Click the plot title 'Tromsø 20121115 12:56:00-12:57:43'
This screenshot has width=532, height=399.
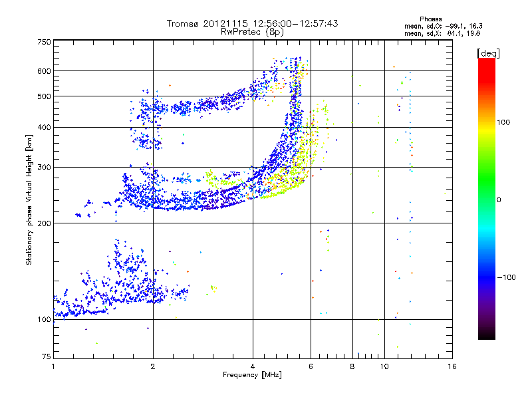click(x=252, y=23)
